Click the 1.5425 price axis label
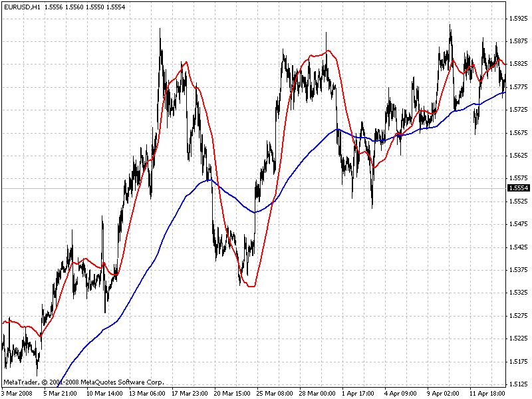Image resolution: width=532 pixels, height=399 pixels. coord(519,247)
